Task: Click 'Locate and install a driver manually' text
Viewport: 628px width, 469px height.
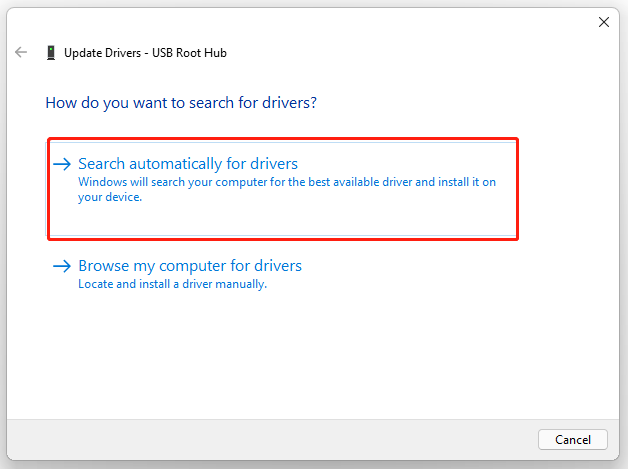Action: (x=172, y=284)
